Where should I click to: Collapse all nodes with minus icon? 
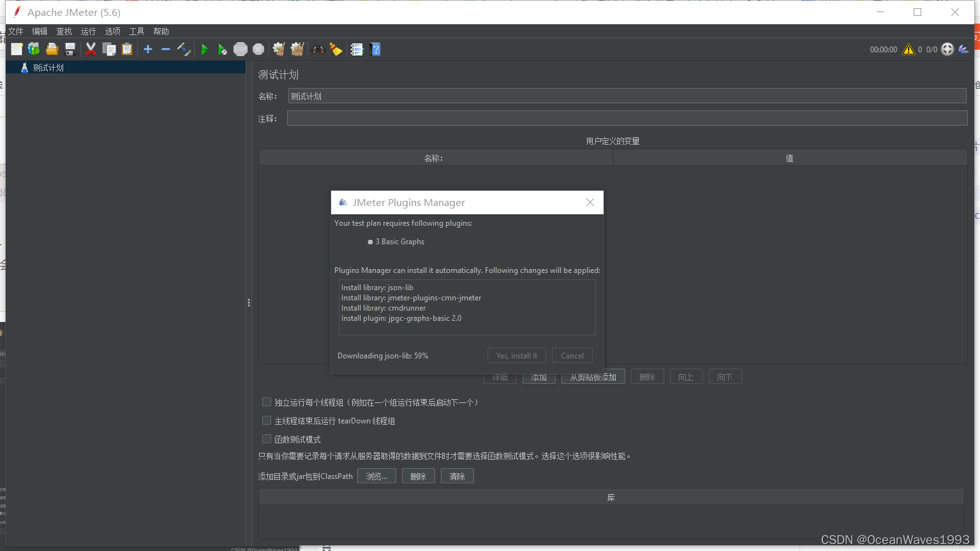166,49
